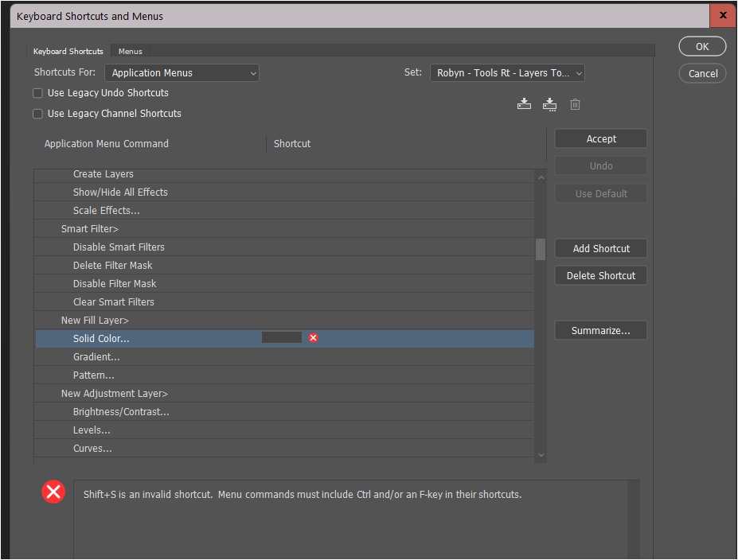Switch to the Menus tab
738x560 pixels.
point(129,51)
